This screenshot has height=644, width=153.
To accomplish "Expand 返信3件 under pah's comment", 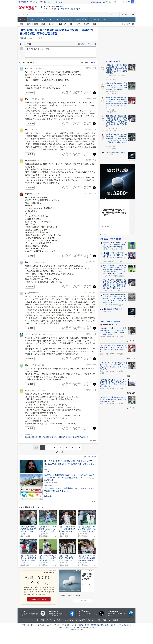I will [30, 328].
